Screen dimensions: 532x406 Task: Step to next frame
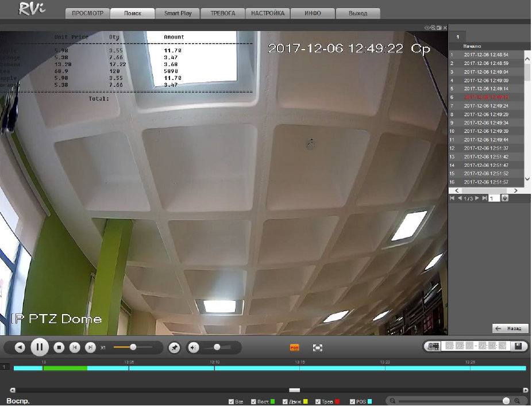pos(90,347)
